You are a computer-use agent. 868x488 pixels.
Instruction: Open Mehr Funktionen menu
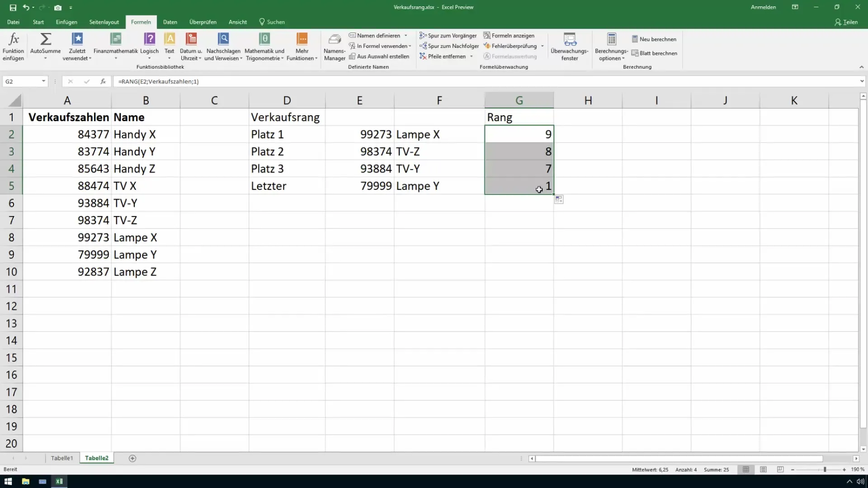pyautogui.click(x=302, y=47)
